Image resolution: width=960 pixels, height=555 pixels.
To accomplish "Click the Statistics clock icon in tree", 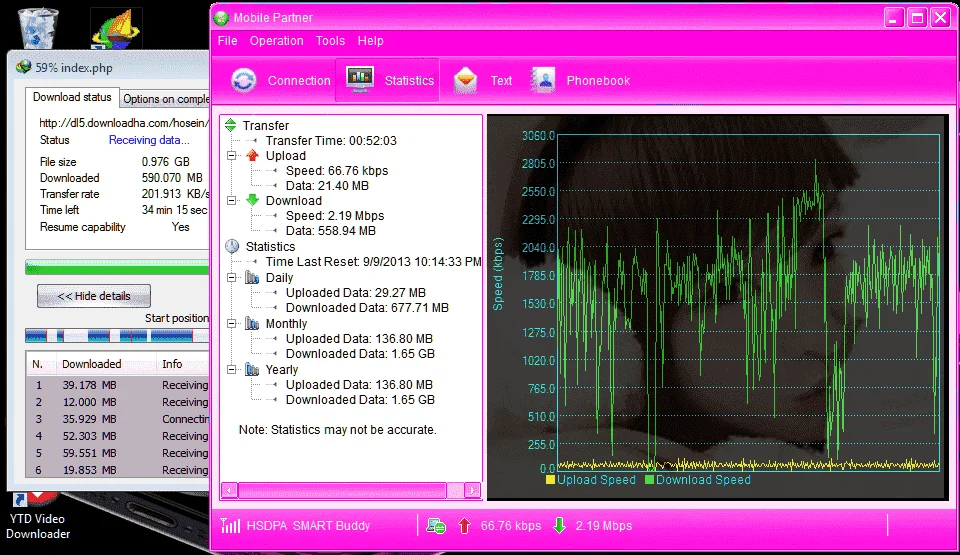I will coord(232,246).
